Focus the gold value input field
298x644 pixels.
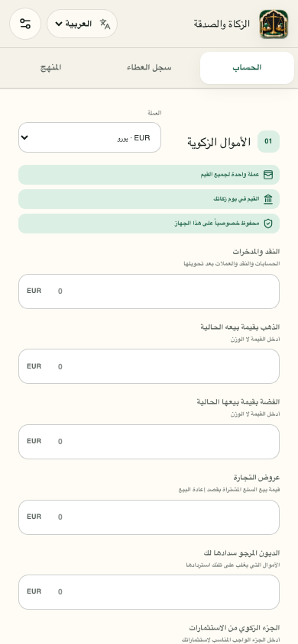point(149,366)
